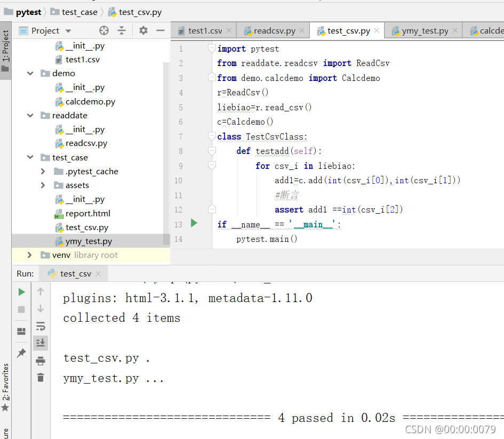
Task: Click the locate/scroll from source icon
Action: click(x=104, y=30)
